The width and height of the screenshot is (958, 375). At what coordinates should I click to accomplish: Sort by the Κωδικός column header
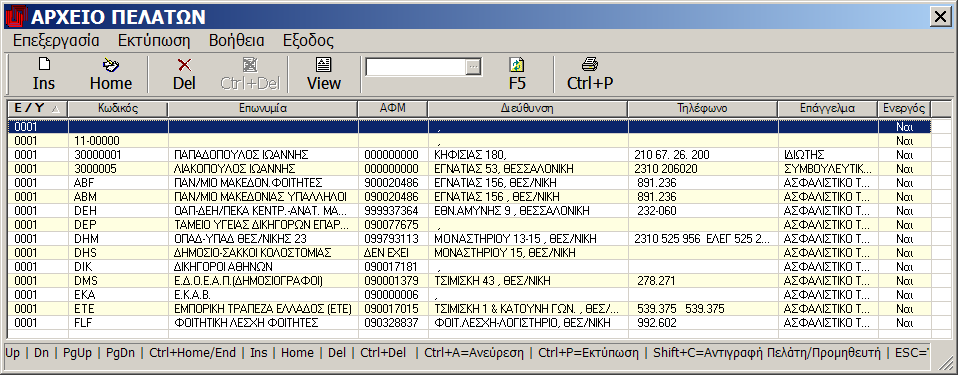tap(118, 109)
